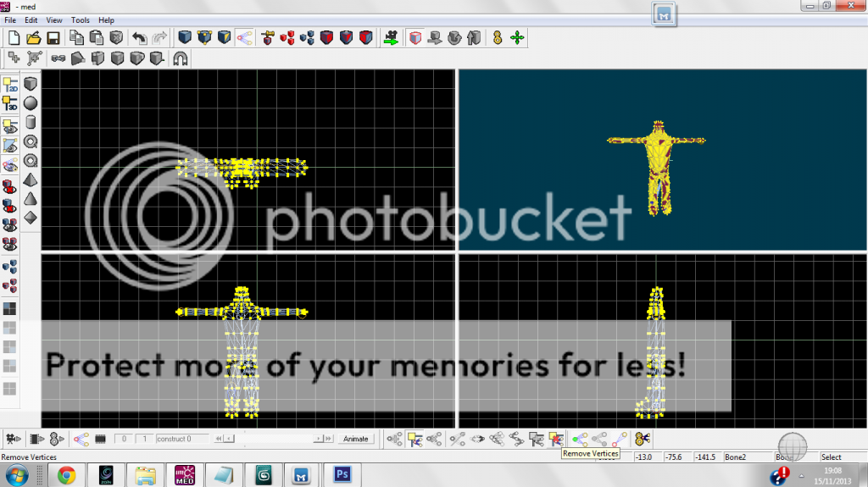The height and width of the screenshot is (487, 868).
Task: Click the Animate button
Action: [355, 439]
